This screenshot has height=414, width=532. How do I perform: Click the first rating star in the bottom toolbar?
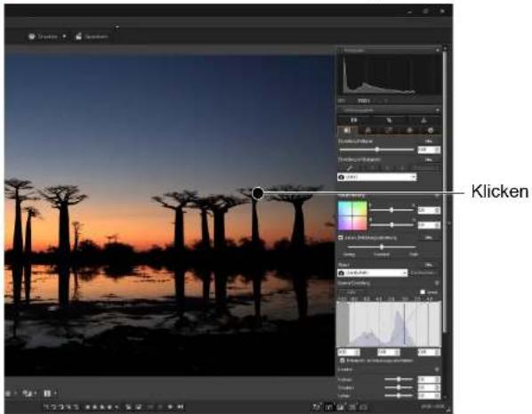[x=87, y=407]
